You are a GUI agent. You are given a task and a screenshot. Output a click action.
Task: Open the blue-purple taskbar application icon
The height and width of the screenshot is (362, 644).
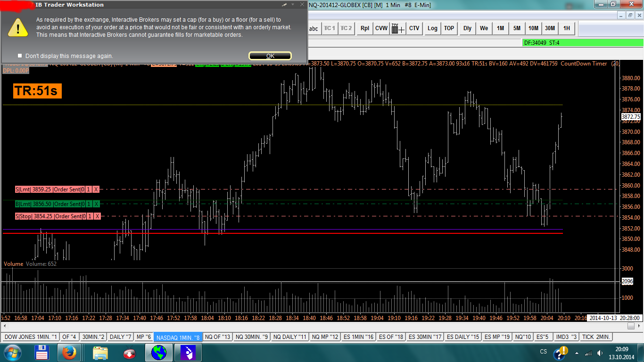click(x=188, y=353)
